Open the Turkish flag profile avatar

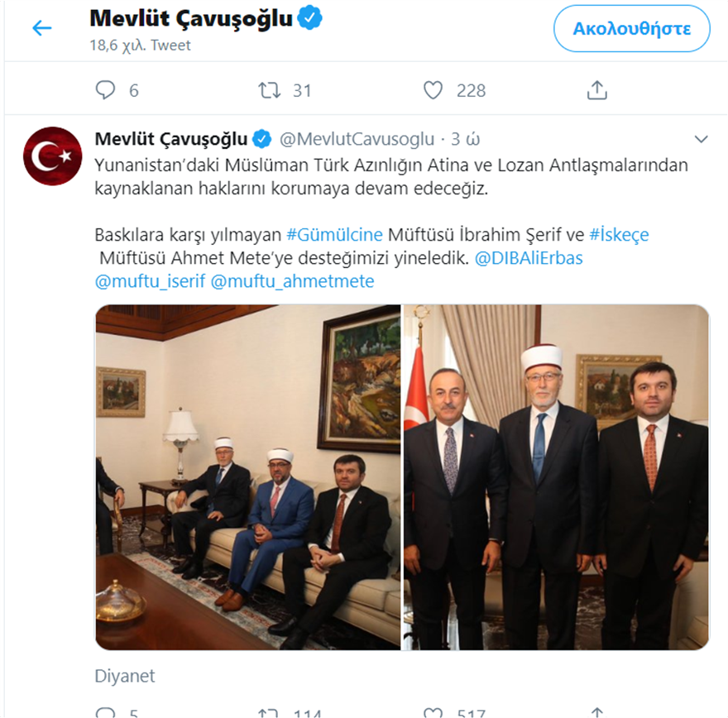(52, 156)
